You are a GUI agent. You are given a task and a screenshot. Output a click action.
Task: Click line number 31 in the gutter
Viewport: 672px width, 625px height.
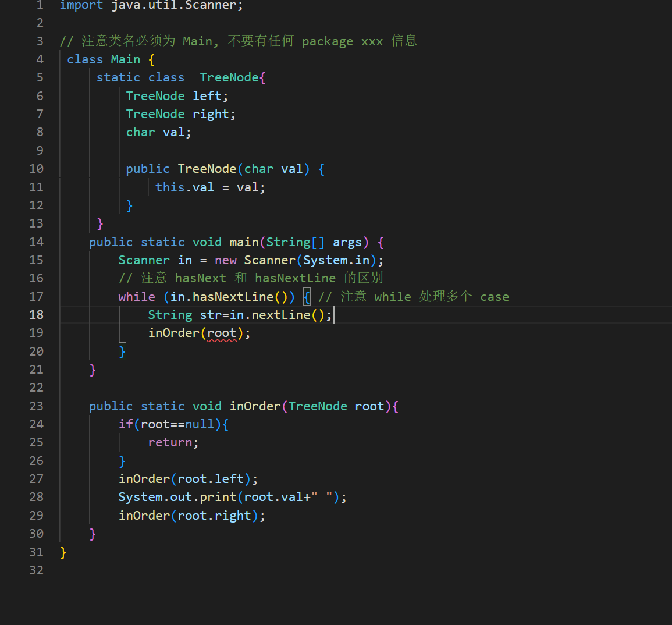click(x=37, y=552)
